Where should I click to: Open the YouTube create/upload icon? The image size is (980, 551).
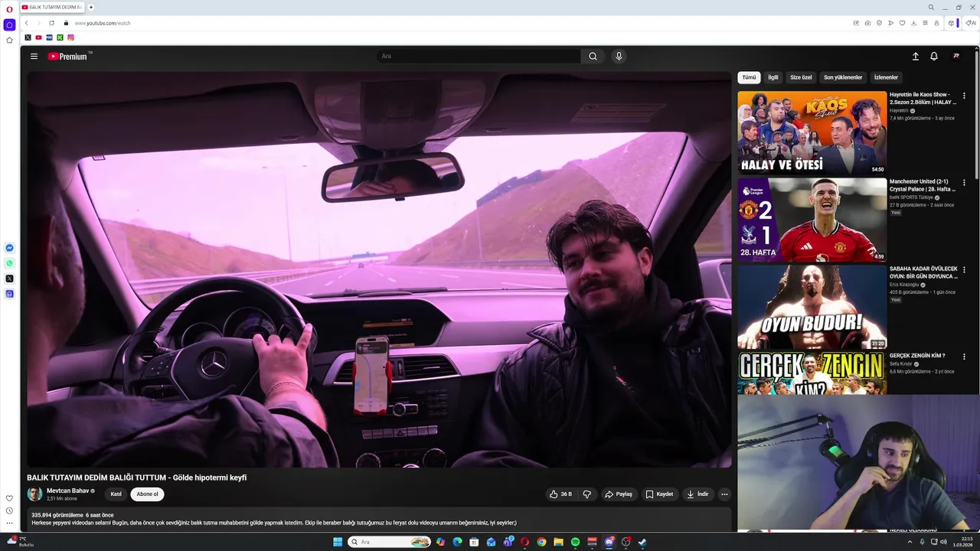pyautogui.click(x=915, y=56)
